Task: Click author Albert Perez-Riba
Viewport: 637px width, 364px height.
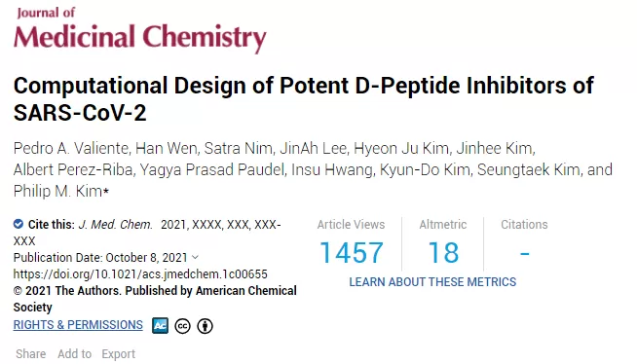Action: click(x=73, y=169)
